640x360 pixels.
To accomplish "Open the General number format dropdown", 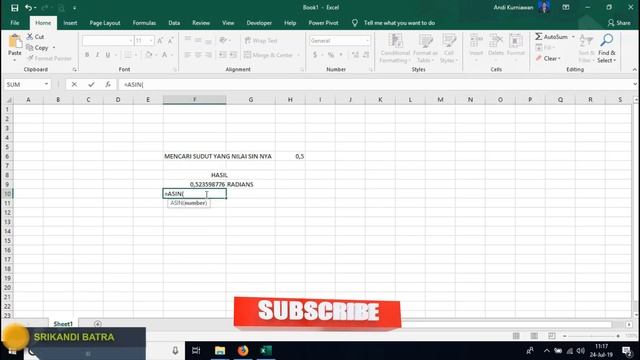I will [x=367, y=40].
